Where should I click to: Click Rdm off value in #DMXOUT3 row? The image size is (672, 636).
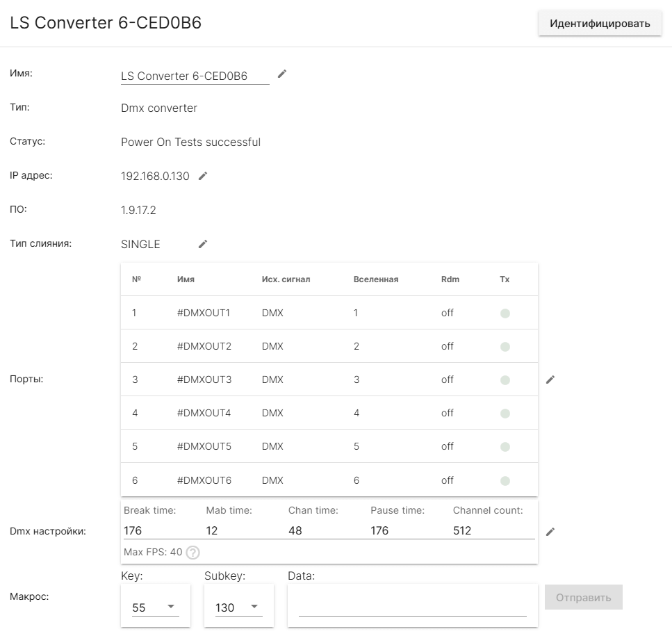coord(447,380)
